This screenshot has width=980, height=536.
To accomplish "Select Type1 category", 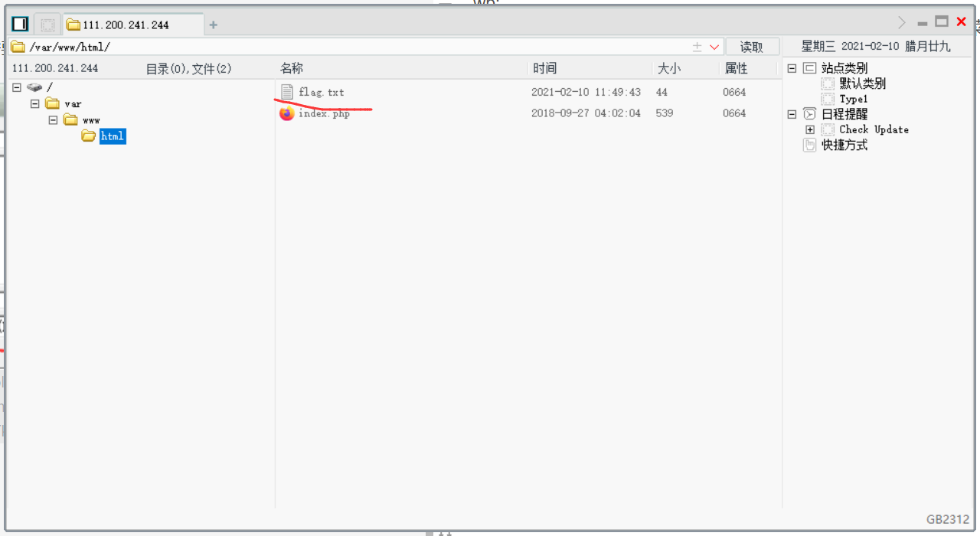I will pos(854,99).
